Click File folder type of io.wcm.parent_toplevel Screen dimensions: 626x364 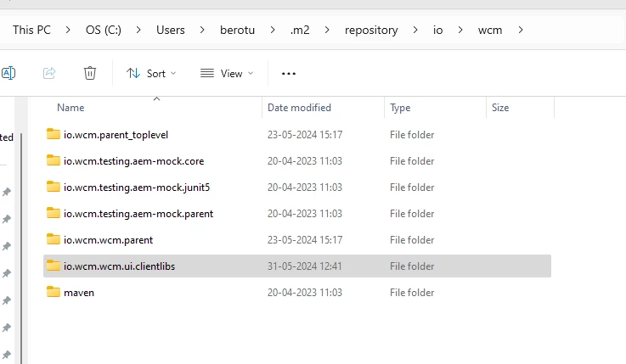click(412, 135)
